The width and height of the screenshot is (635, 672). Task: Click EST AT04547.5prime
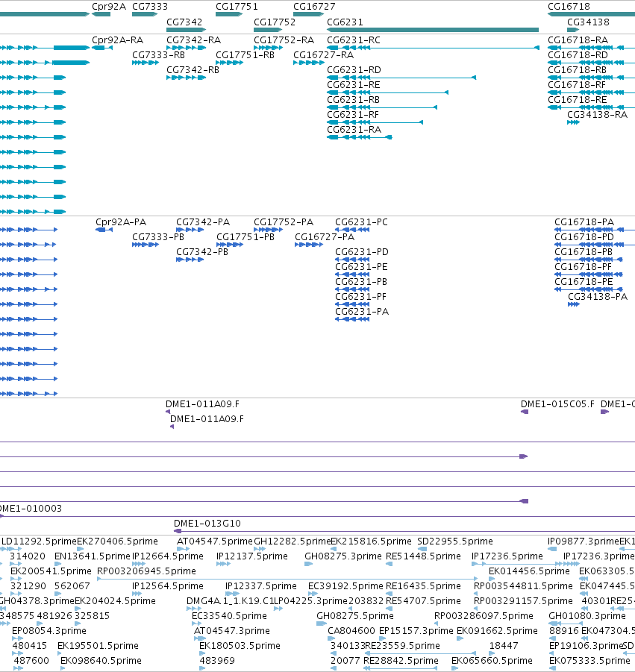(x=215, y=541)
